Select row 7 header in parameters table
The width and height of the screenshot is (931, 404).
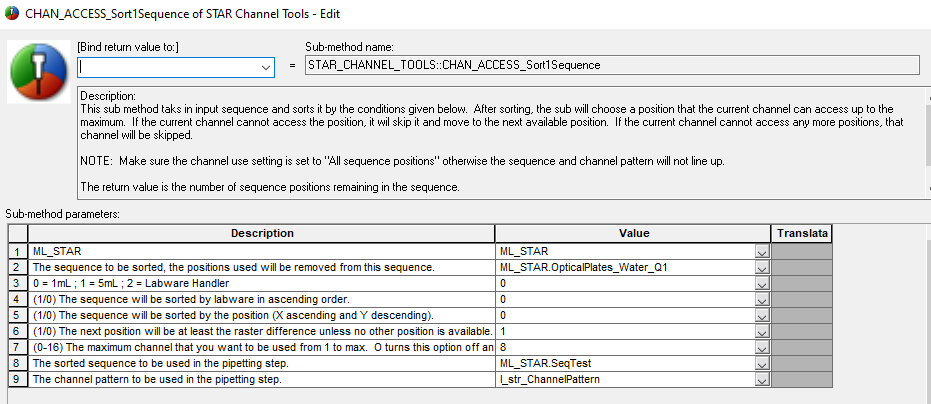click(17, 348)
